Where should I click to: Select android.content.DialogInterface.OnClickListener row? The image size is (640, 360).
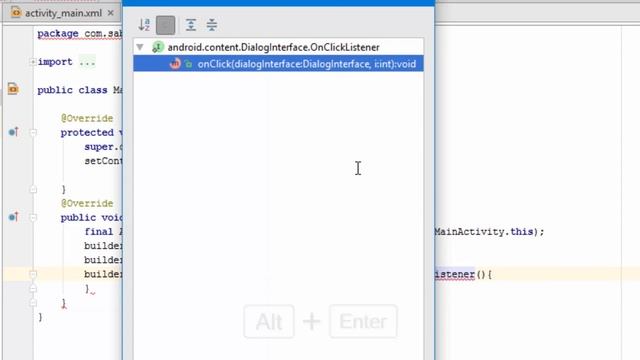pos(278,47)
